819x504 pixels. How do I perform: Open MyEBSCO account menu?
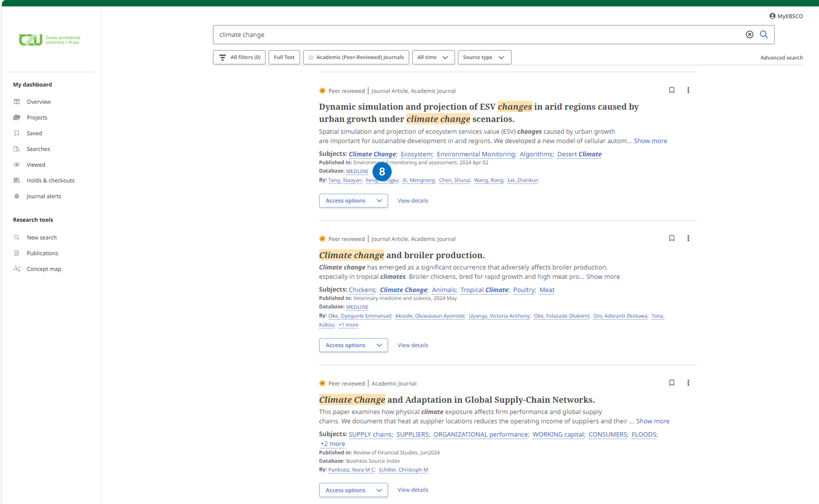(786, 16)
